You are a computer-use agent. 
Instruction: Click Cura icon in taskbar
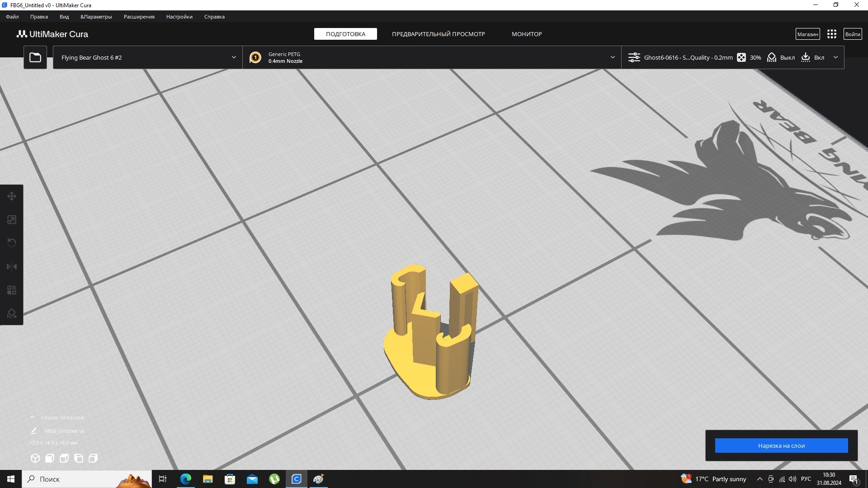(297, 479)
